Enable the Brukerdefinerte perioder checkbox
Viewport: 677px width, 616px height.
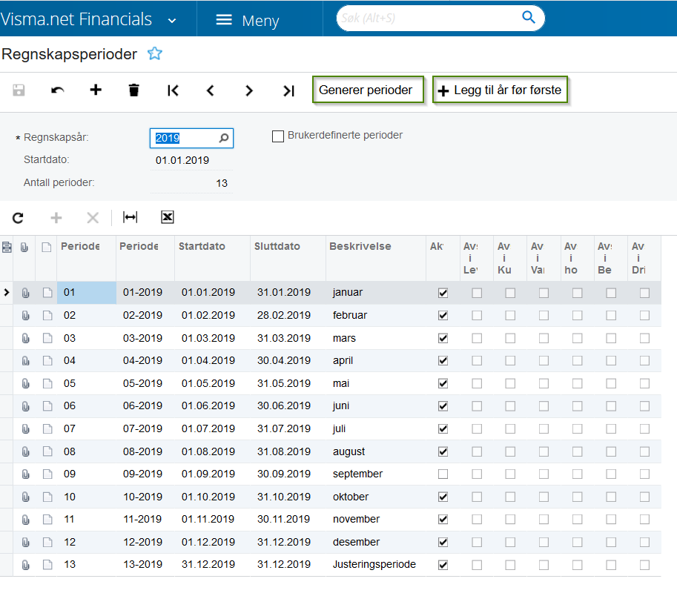pos(278,136)
